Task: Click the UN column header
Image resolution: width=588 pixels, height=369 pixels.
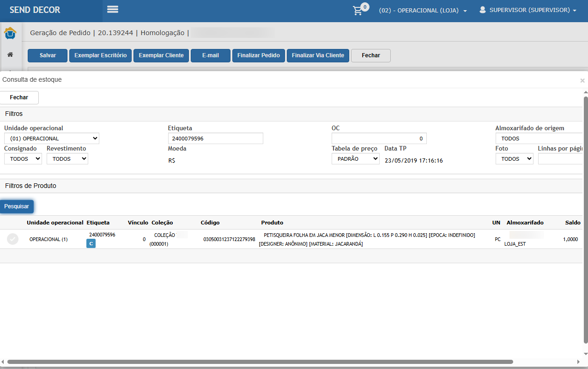Action: point(496,223)
